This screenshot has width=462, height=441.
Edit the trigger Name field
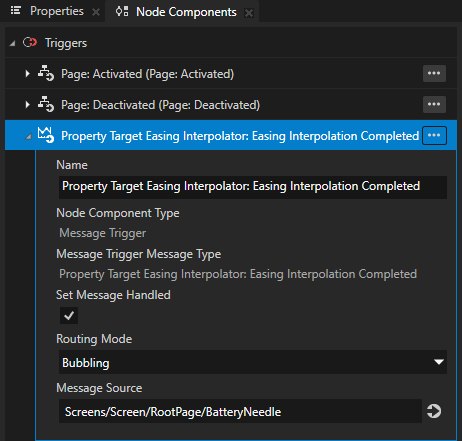pos(253,187)
